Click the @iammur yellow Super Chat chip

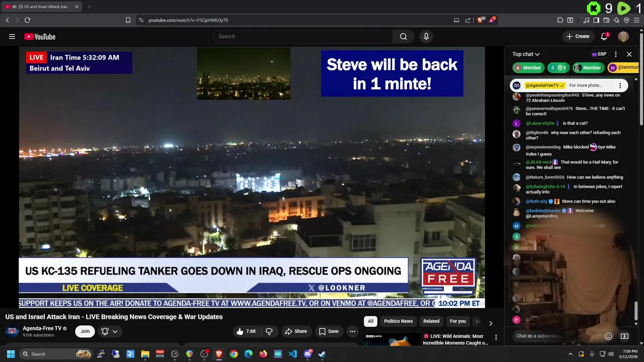623,67
